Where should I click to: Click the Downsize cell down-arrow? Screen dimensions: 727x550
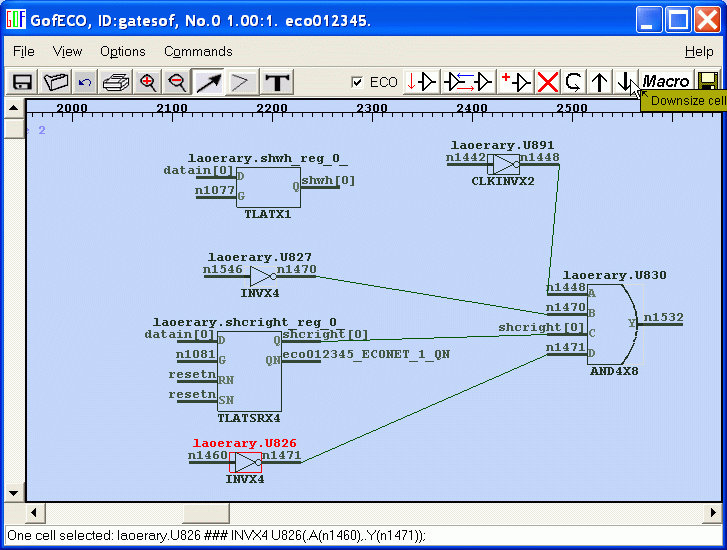coord(625,83)
